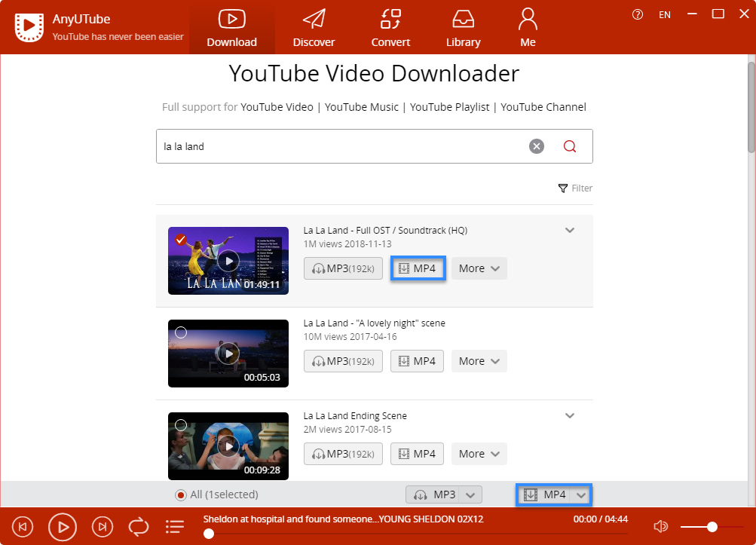Open More options for Ending Scene
The image size is (756, 545).
(x=479, y=453)
